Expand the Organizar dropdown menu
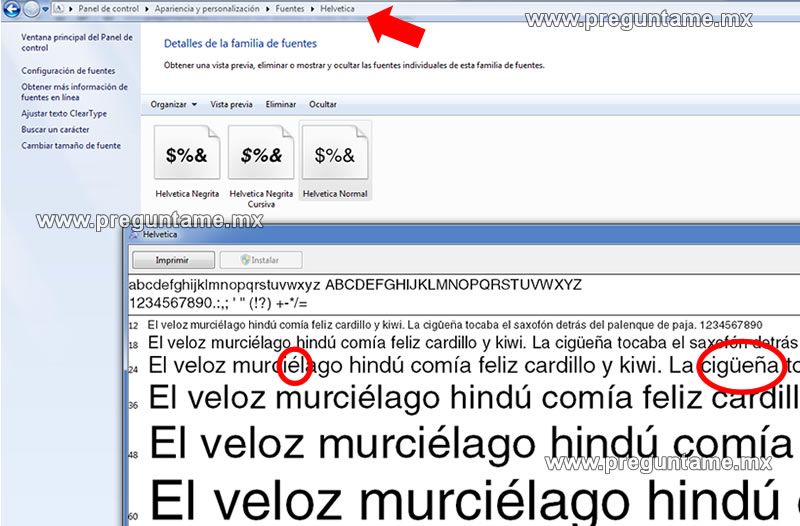The width and height of the screenshot is (800, 526). 173,104
